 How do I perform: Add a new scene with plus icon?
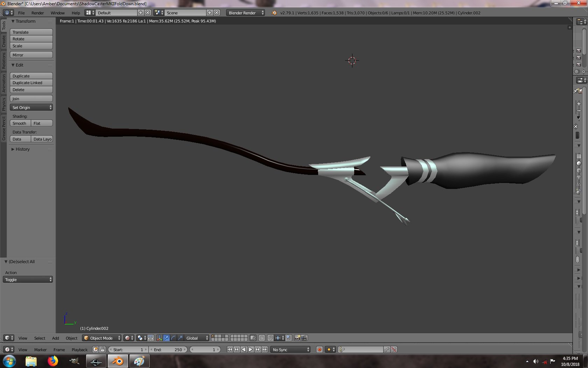click(210, 13)
